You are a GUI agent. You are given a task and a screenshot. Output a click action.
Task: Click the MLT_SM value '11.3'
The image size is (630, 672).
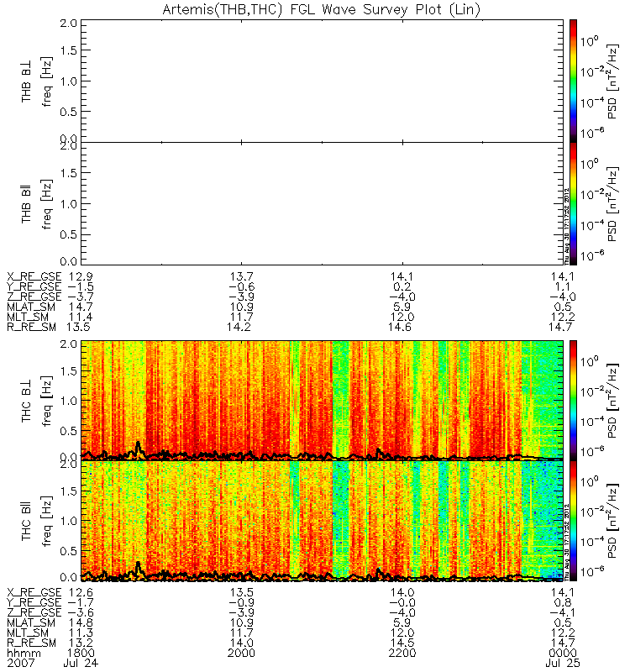point(81,633)
